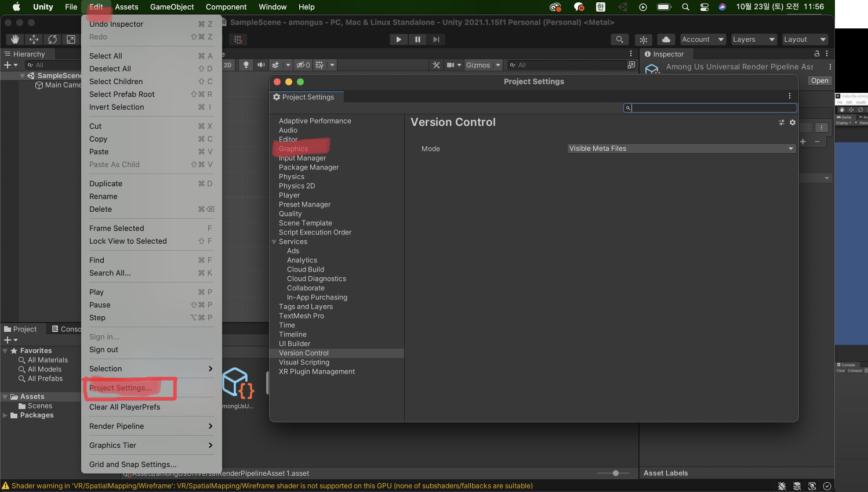
Task: Click the scene view search field
Action: click(x=566, y=65)
